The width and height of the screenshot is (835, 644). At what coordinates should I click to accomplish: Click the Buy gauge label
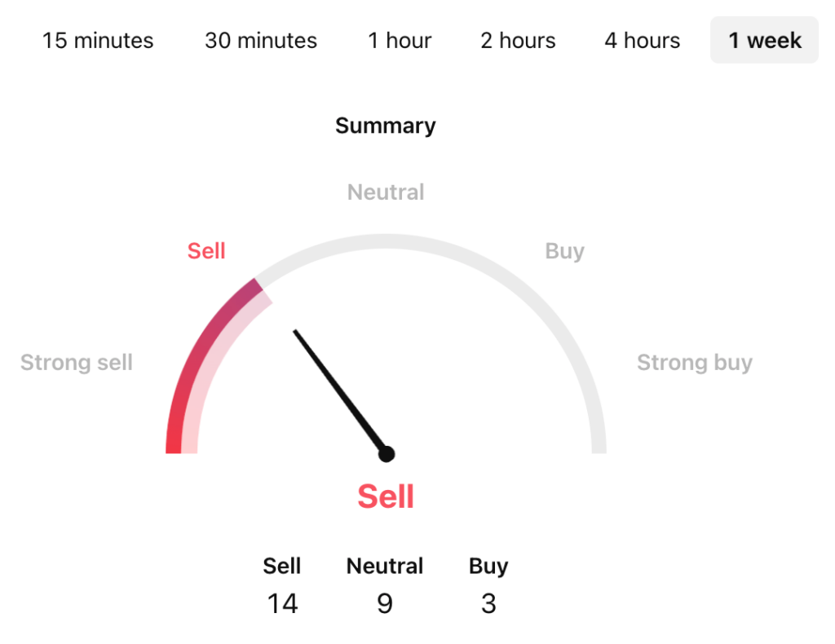pos(564,251)
